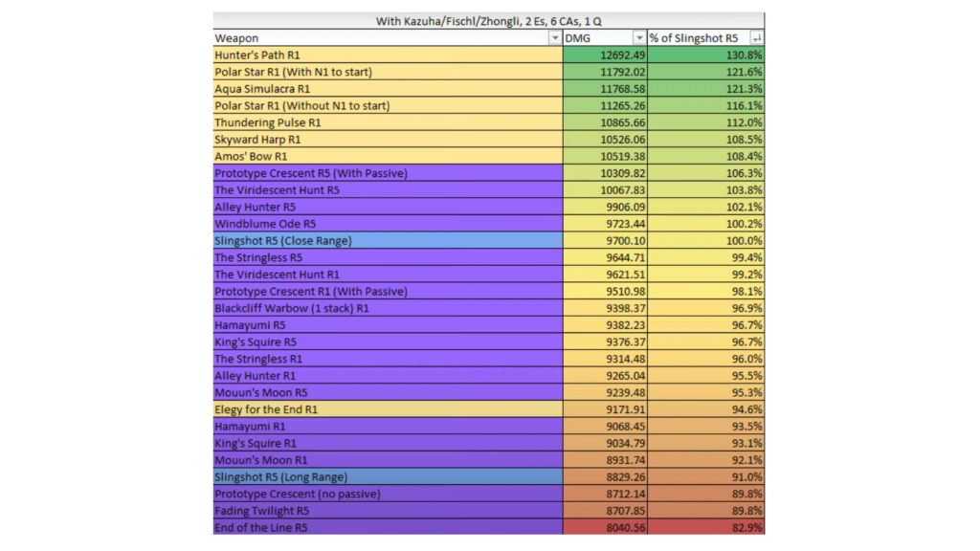Viewport: 980px width, 551px height.
Task: Click the 91.0% percentage cell
Action: pos(705,476)
